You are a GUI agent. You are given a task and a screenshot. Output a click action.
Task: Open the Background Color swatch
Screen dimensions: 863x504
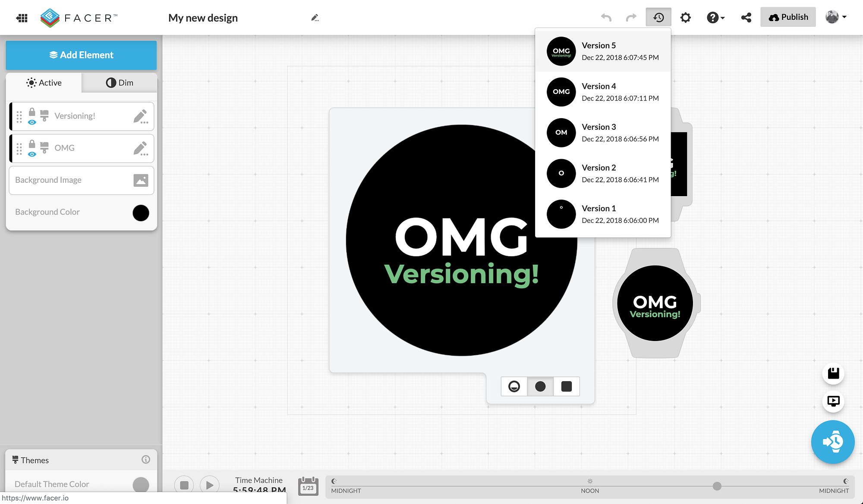[x=141, y=213]
